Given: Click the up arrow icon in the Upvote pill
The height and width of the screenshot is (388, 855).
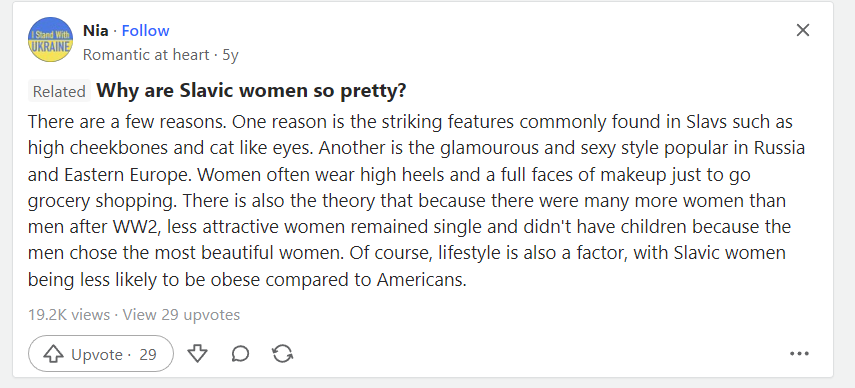Looking at the screenshot, I should click(53, 354).
